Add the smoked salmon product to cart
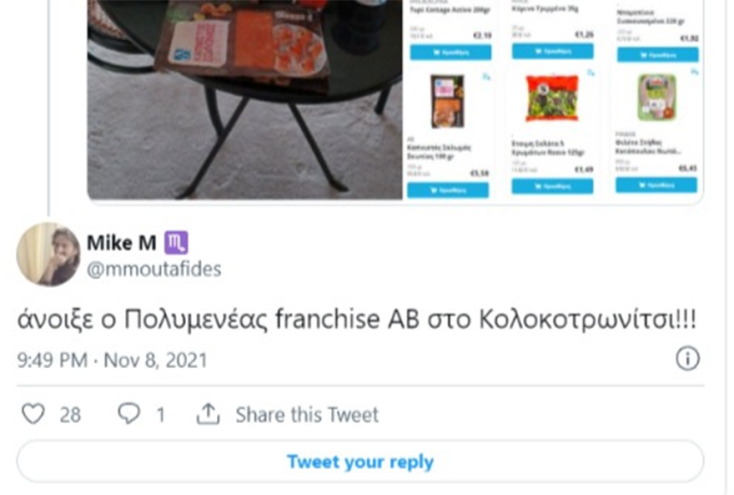Image resolution: width=734 pixels, height=495 pixels. tap(448, 190)
